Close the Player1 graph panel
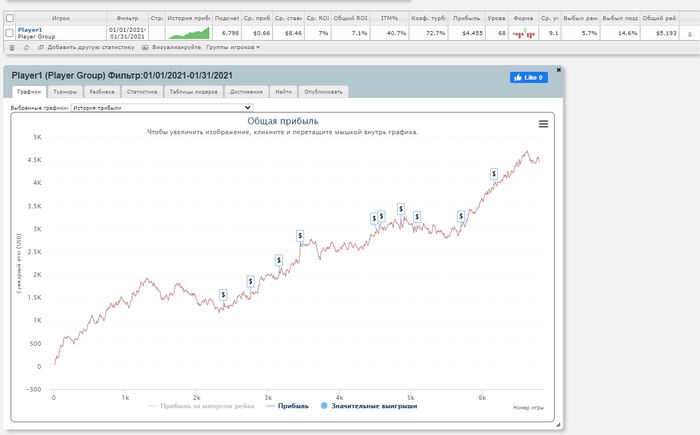This screenshot has height=435, width=700. pyautogui.click(x=558, y=70)
